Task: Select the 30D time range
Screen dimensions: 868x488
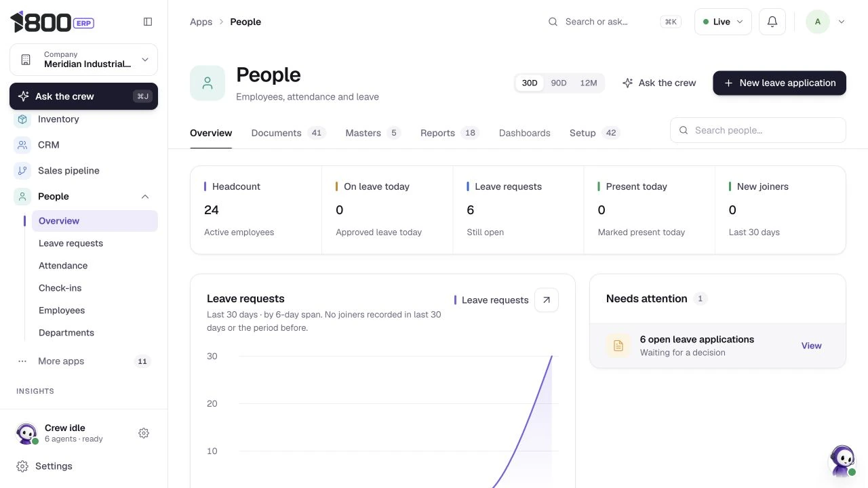Action: [x=530, y=83]
